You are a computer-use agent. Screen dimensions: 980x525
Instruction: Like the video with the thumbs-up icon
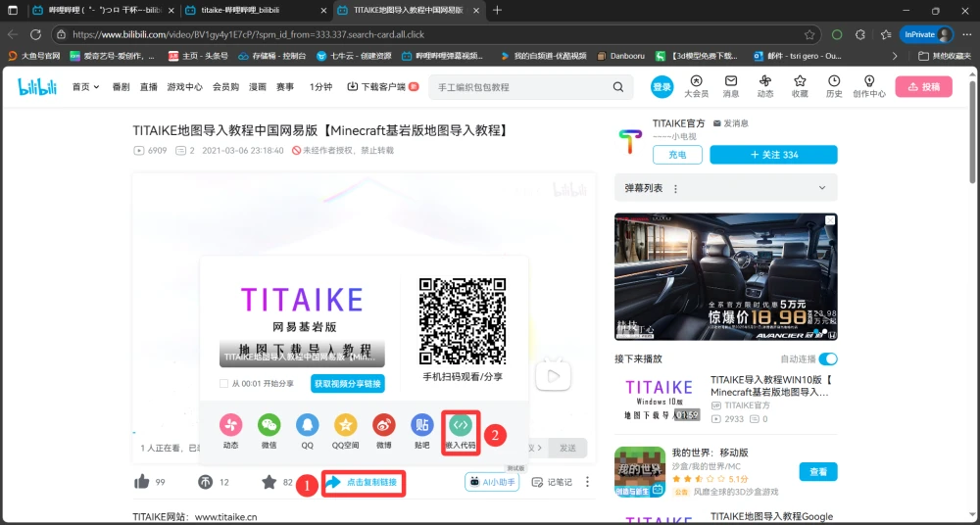(x=142, y=482)
